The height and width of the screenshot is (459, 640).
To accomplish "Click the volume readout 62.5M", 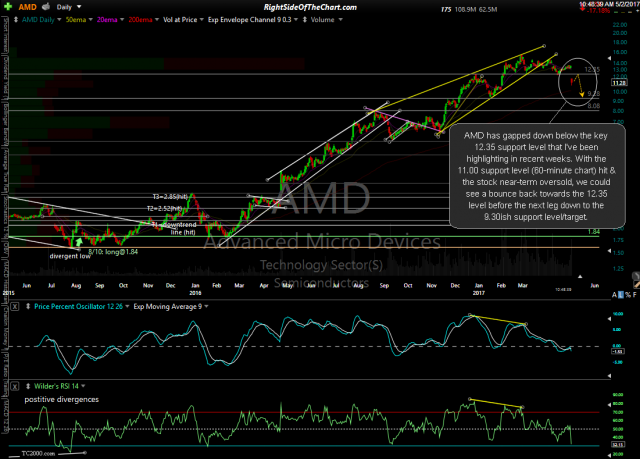I will pyautogui.click(x=488, y=9).
